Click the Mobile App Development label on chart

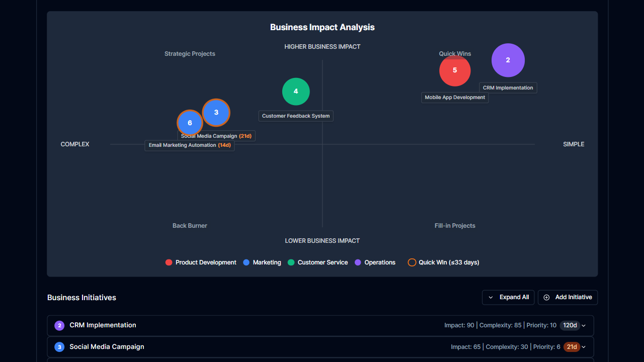(x=455, y=97)
